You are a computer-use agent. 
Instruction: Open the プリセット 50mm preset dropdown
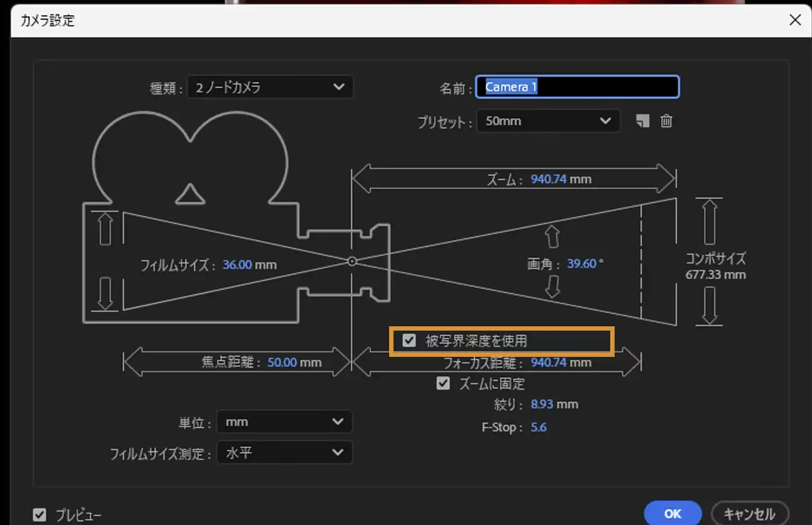(548, 121)
